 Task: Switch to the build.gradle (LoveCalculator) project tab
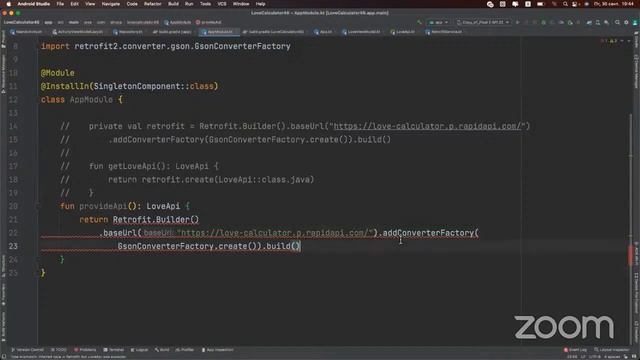(x=273, y=31)
